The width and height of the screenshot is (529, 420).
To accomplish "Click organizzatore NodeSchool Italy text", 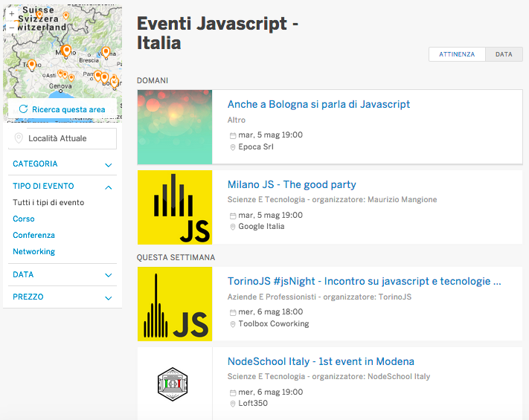I will 371,377.
